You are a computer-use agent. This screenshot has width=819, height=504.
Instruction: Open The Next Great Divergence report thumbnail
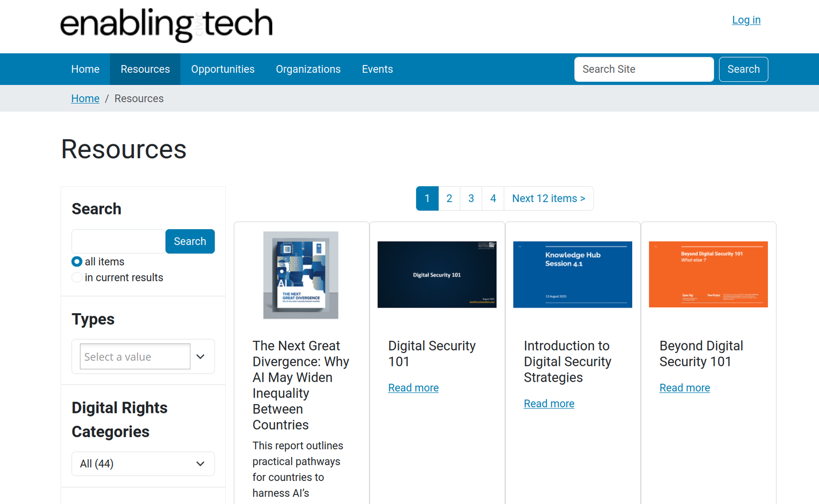click(300, 275)
